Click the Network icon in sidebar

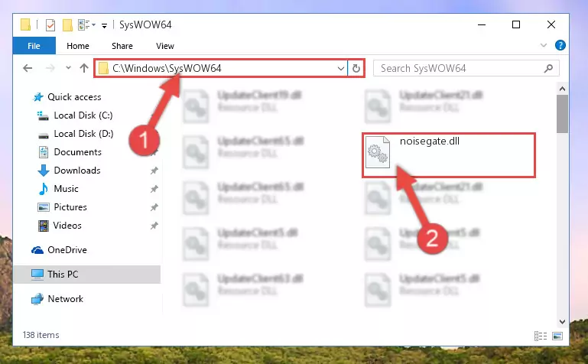[37, 299]
